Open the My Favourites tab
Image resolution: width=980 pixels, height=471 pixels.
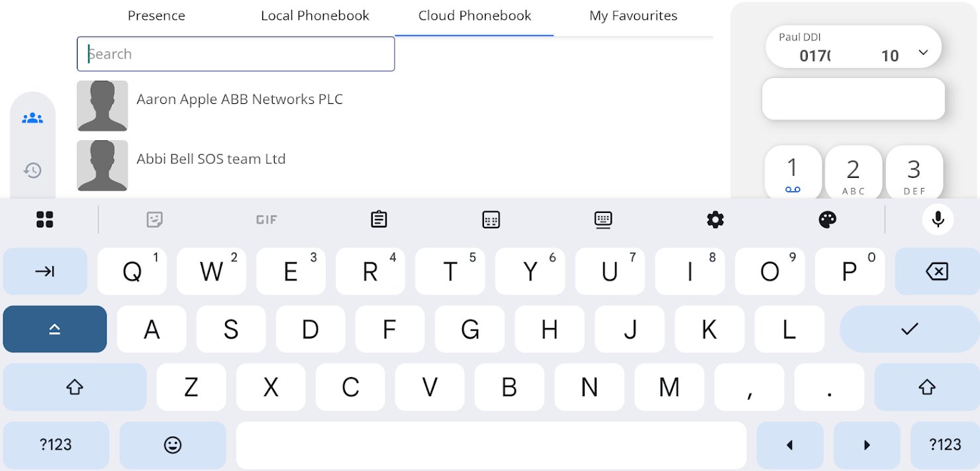(x=633, y=16)
